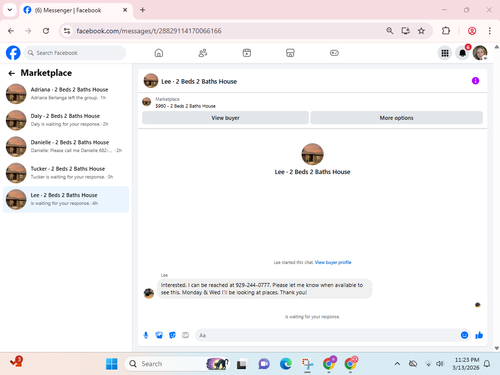Open the Marketplace storefront icon in top navigation
500x375 pixels.
click(290, 53)
